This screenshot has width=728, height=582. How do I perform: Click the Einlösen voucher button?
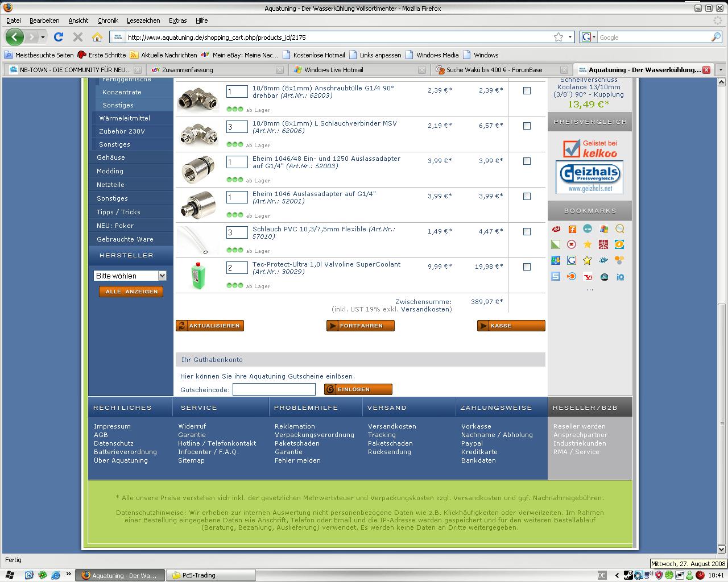[358, 389]
